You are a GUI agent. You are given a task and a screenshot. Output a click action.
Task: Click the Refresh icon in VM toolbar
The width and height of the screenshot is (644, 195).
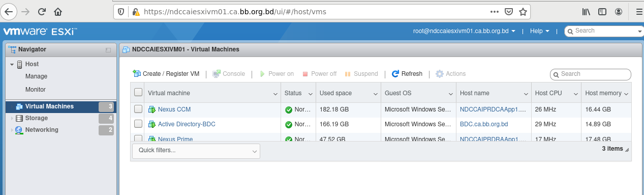coord(395,74)
